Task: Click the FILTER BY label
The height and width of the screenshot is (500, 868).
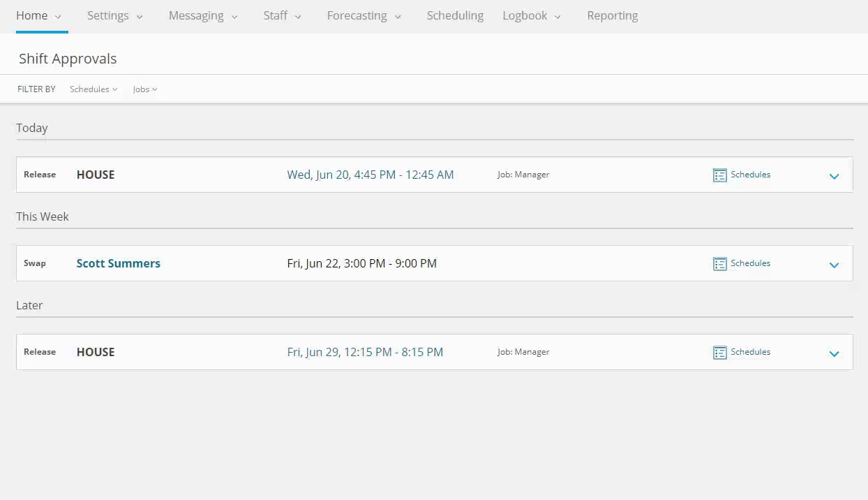Action: [x=36, y=89]
